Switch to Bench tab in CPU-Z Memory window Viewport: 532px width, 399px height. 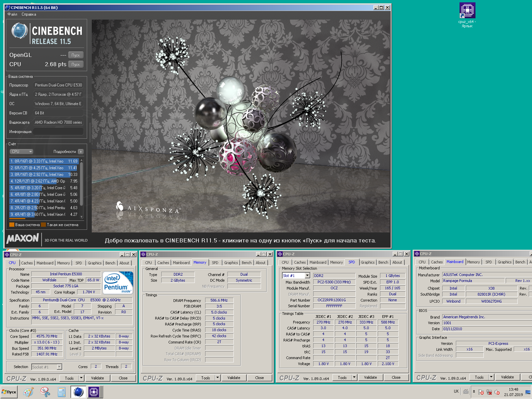(x=246, y=263)
